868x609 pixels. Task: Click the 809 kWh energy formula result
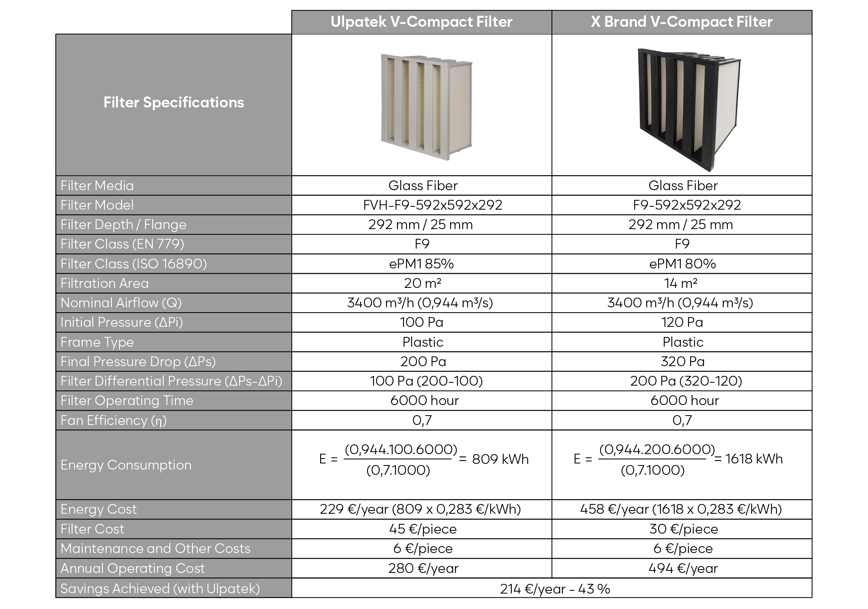[500, 459]
